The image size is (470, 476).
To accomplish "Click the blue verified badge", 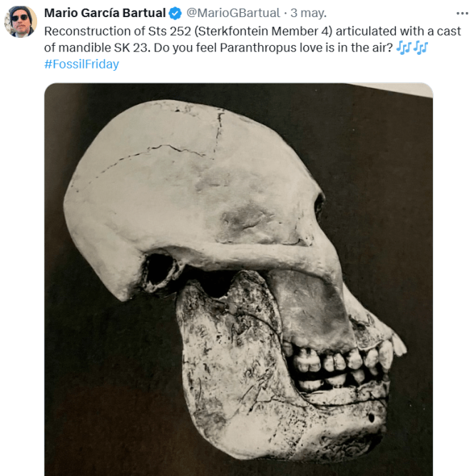I will [175, 14].
